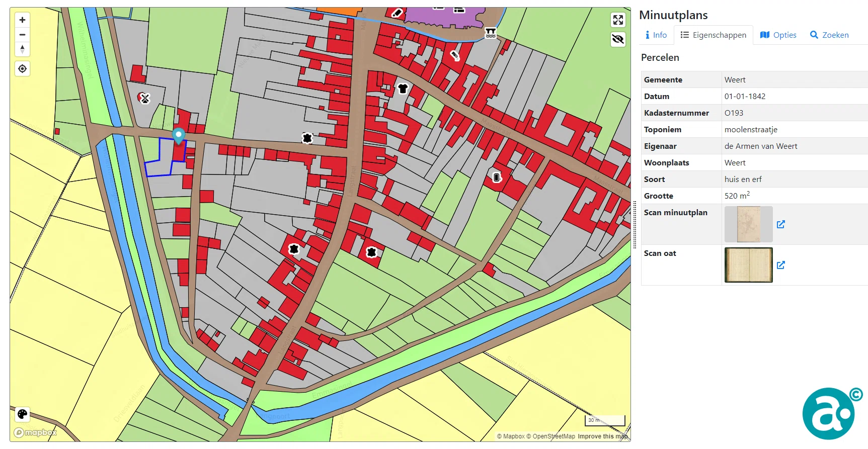Select the 'moolenstraatje' toponym value
Image resolution: width=868 pixels, height=449 pixels.
point(751,130)
